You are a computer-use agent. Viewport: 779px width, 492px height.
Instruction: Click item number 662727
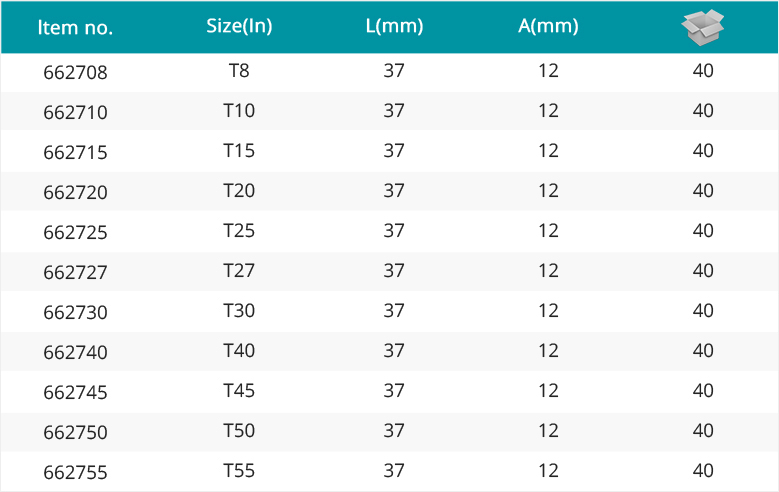[x=76, y=272]
